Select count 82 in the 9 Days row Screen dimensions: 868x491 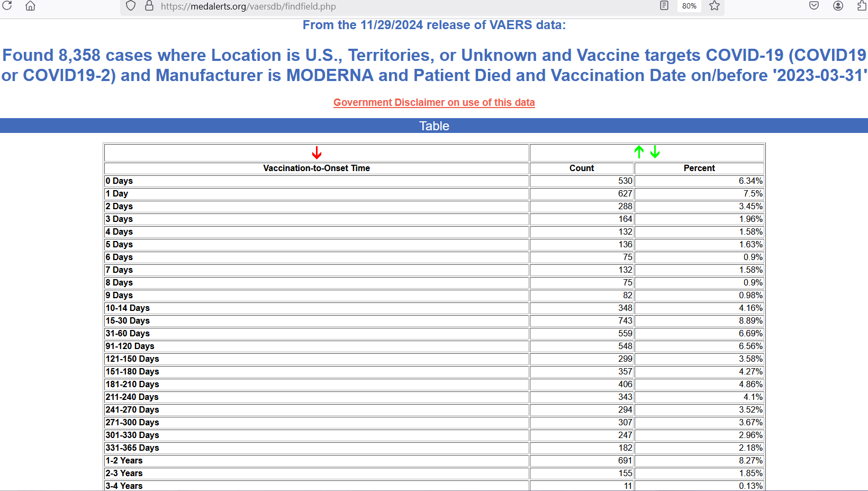(628, 295)
